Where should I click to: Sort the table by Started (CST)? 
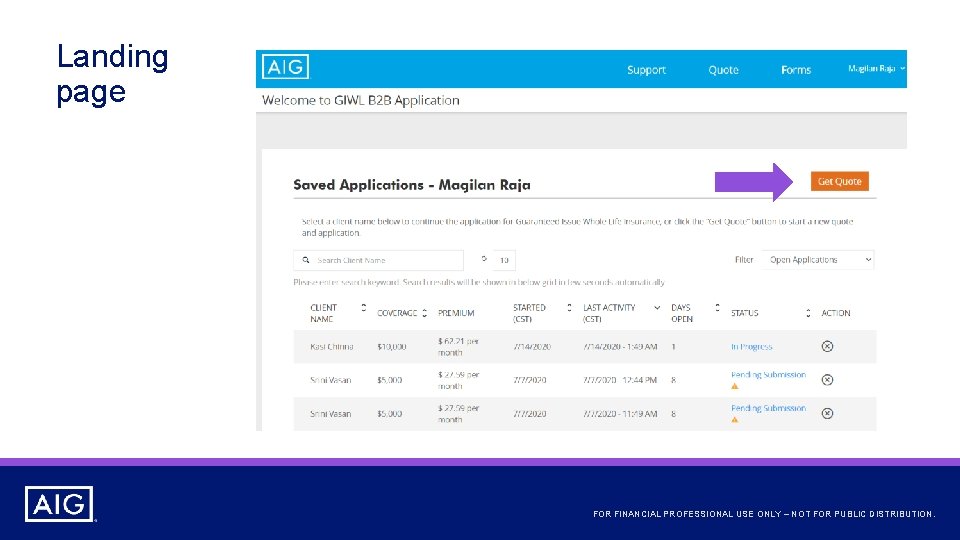coord(569,307)
